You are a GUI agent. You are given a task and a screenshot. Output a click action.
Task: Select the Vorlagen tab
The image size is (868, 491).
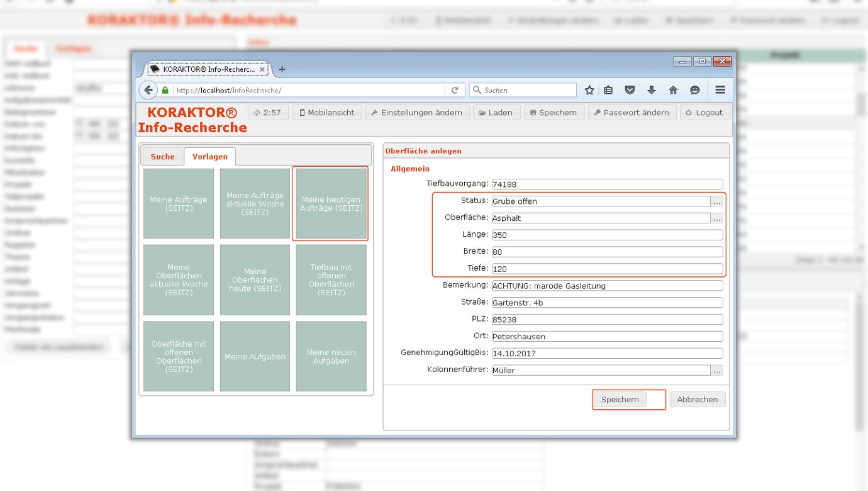pos(209,157)
